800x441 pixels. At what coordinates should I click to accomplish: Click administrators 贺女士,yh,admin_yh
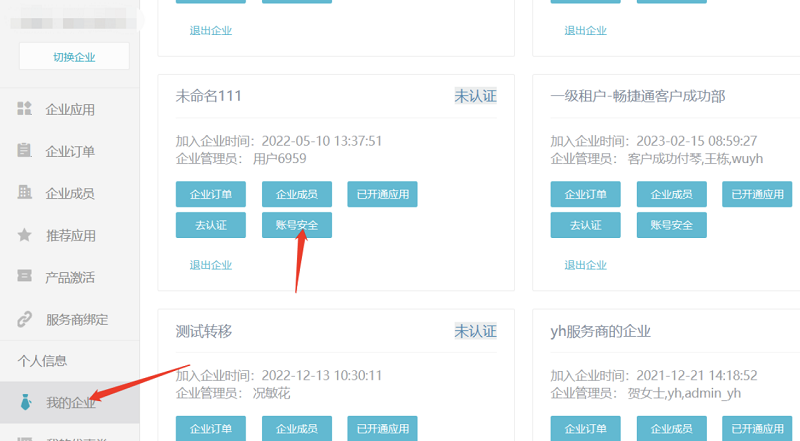pyautogui.click(x=684, y=393)
